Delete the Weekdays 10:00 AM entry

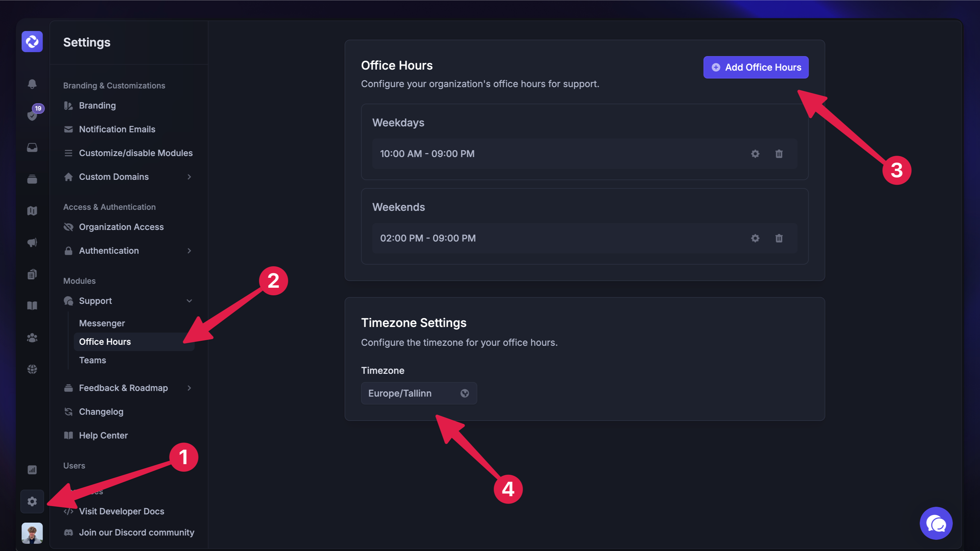click(x=779, y=154)
